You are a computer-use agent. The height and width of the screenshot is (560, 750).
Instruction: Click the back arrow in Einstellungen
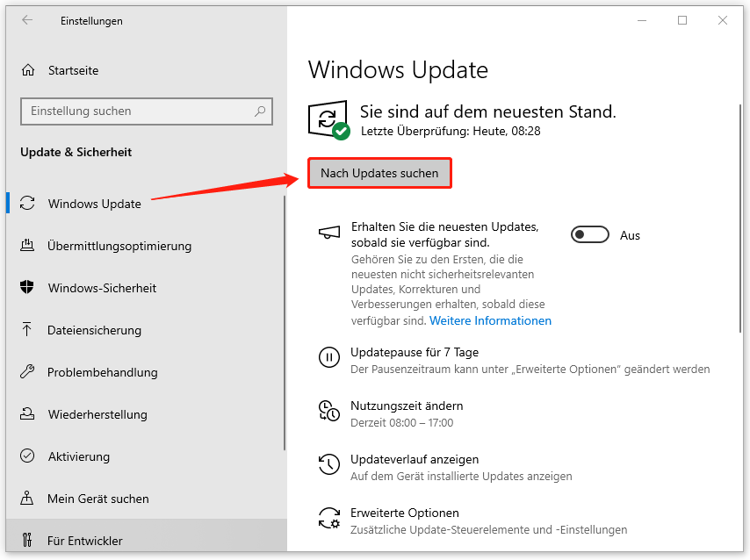point(27,20)
